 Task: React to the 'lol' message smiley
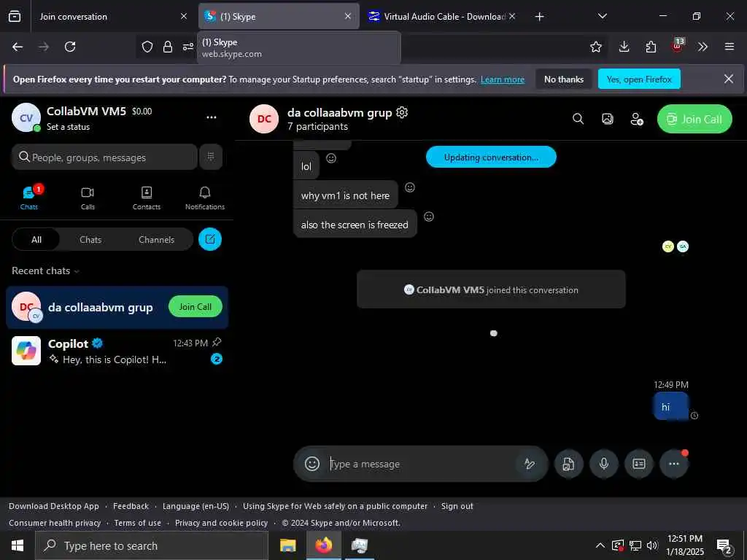click(331, 158)
